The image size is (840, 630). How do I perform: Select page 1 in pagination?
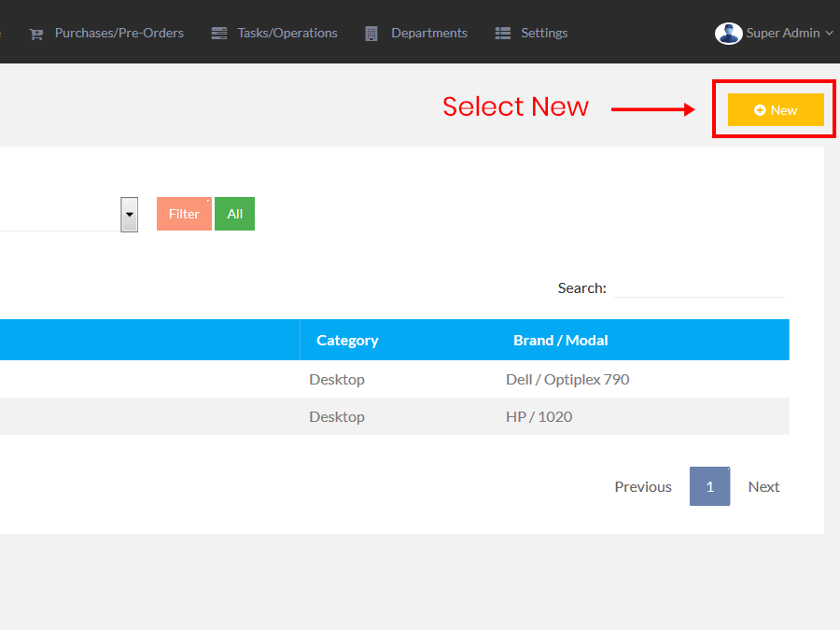coord(709,487)
